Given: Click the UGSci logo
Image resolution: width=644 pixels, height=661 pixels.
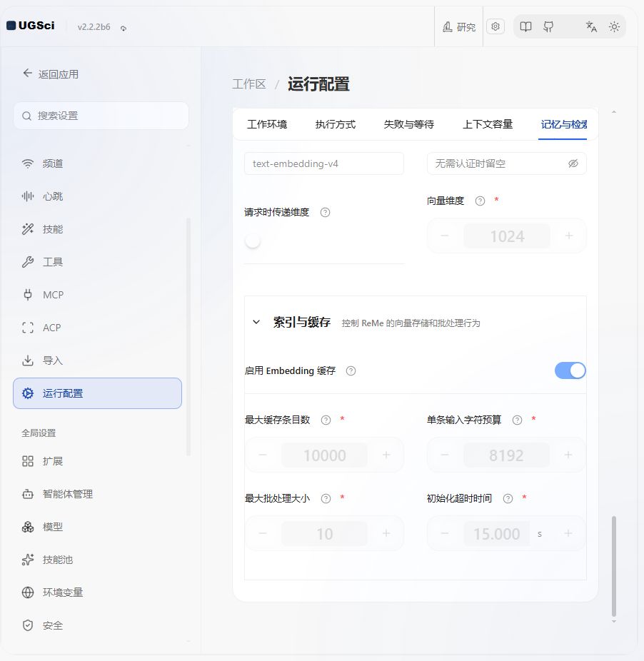Looking at the screenshot, I should click(31, 26).
